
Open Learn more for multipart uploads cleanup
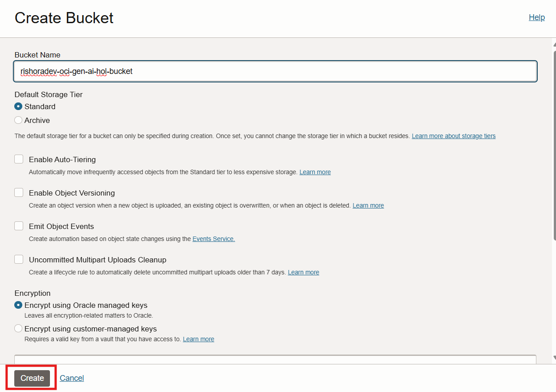tap(303, 272)
